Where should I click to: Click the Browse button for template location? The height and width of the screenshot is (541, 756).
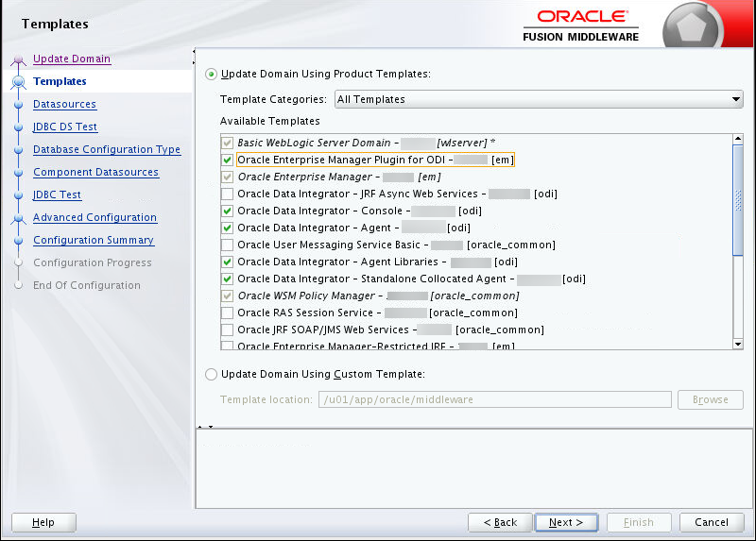coord(711,399)
